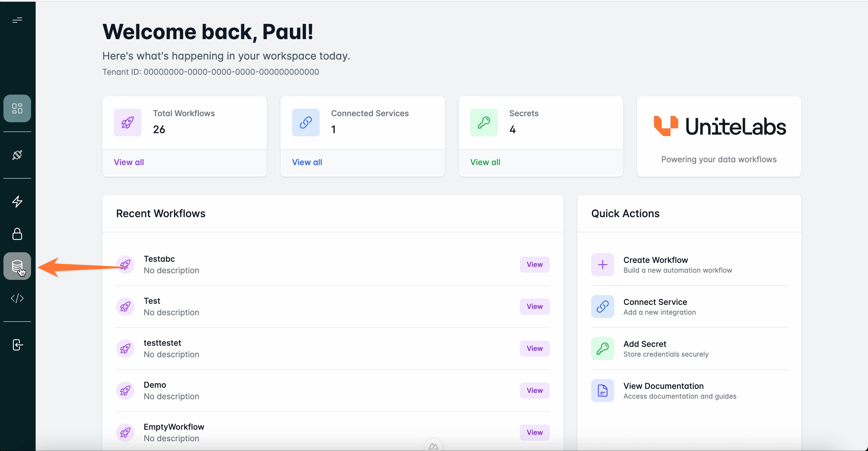Screen dimensions: 868x451
Task: Click the rocket icon beside EmptyWorkflow
Action: pyautogui.click(x=125, y=432)
